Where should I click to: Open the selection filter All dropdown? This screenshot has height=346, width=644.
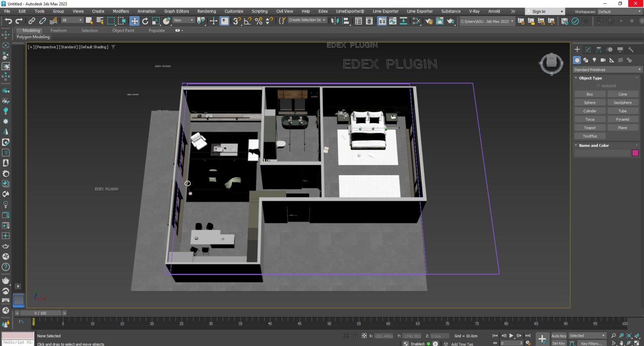(72, 20)
